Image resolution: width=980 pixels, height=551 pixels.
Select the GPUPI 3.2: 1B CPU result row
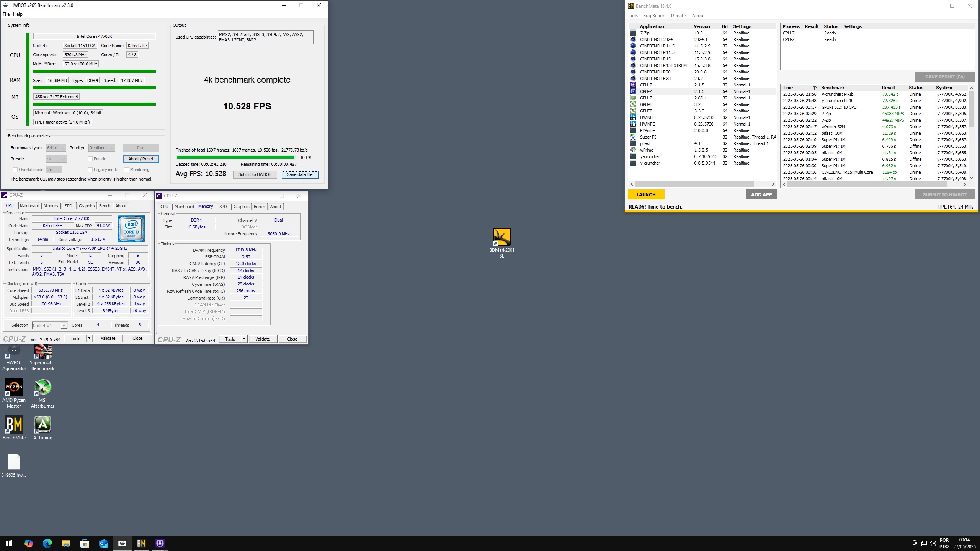[875, 107]
